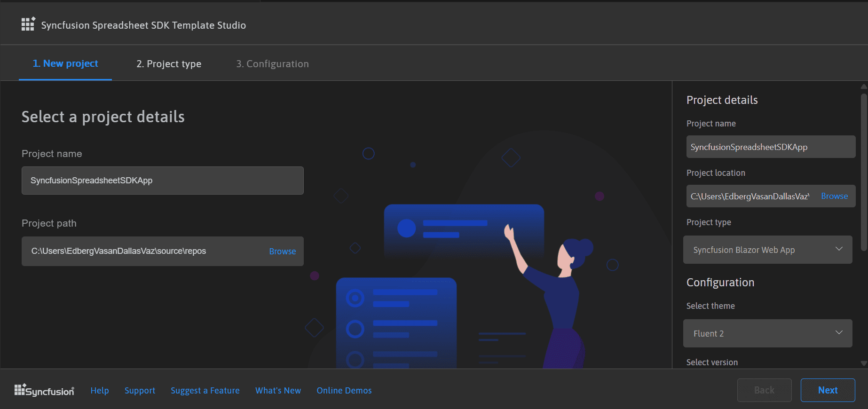Expand the Project type dropdown arrow

click(838, 249)
